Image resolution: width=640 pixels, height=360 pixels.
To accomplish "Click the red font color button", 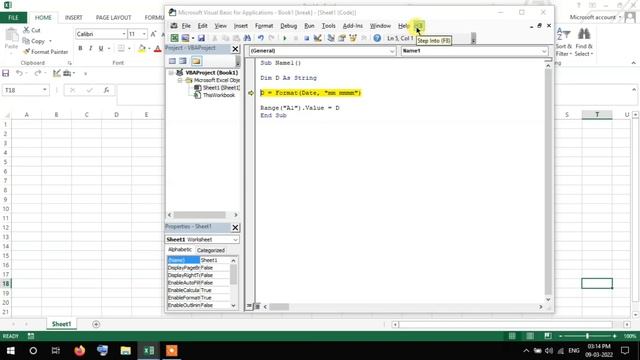I will 158,49.
